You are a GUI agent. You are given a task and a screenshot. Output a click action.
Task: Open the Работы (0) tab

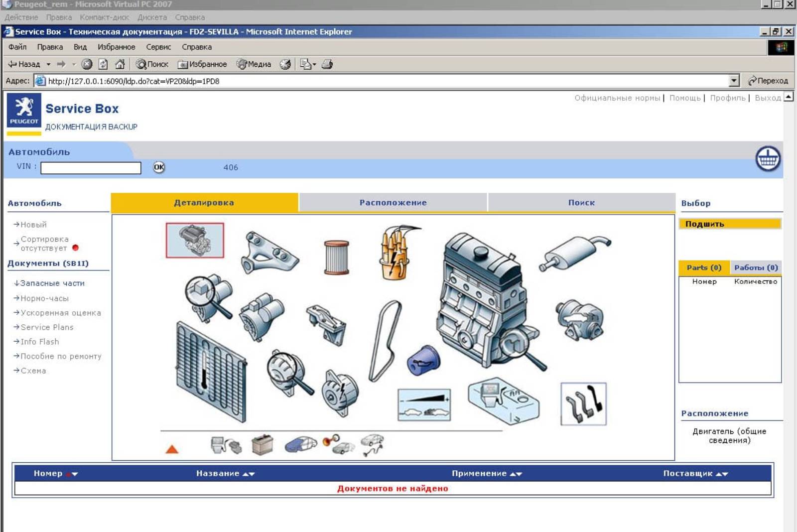pos(756,267)
